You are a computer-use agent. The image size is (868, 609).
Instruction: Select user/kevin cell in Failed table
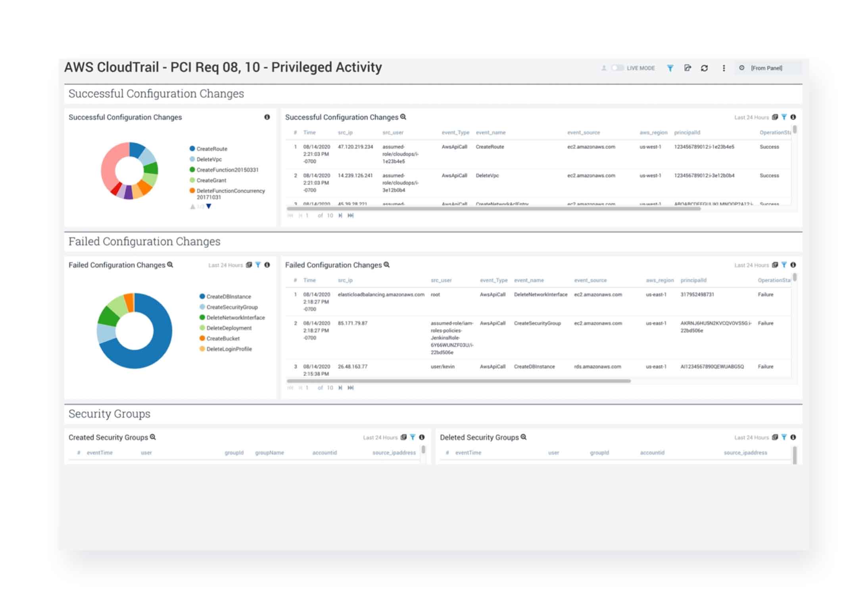(442, 367)
